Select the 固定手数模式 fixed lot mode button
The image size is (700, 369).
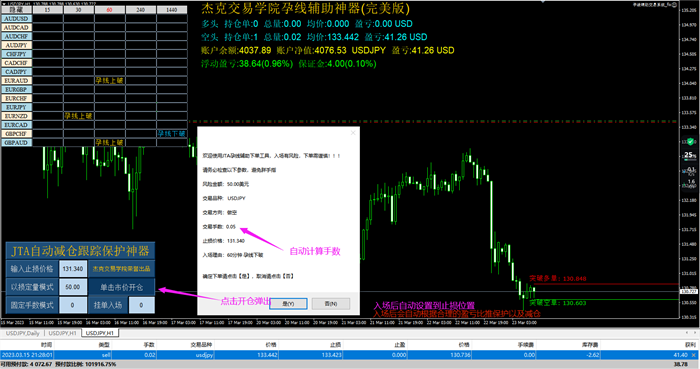tap(32, 305)
